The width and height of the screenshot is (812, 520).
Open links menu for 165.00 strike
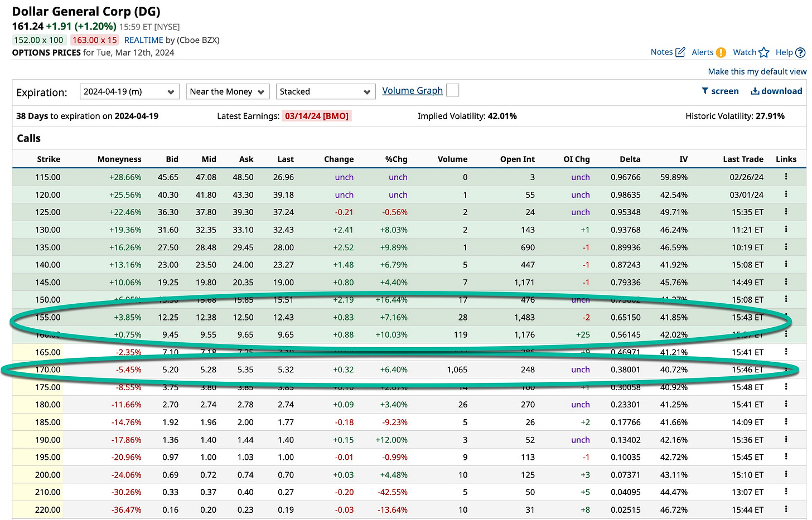(x=786, y=352)
